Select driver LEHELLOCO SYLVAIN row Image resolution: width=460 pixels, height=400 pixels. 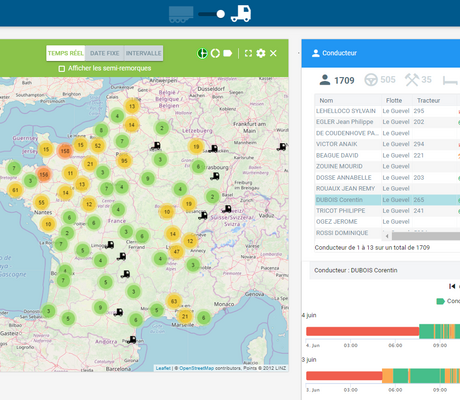(387, 111)
